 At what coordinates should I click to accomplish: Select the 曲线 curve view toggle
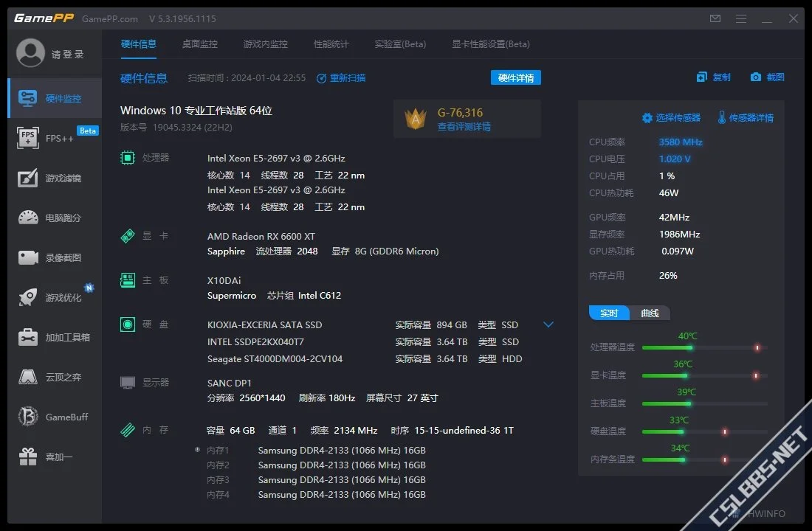(650, 313)
